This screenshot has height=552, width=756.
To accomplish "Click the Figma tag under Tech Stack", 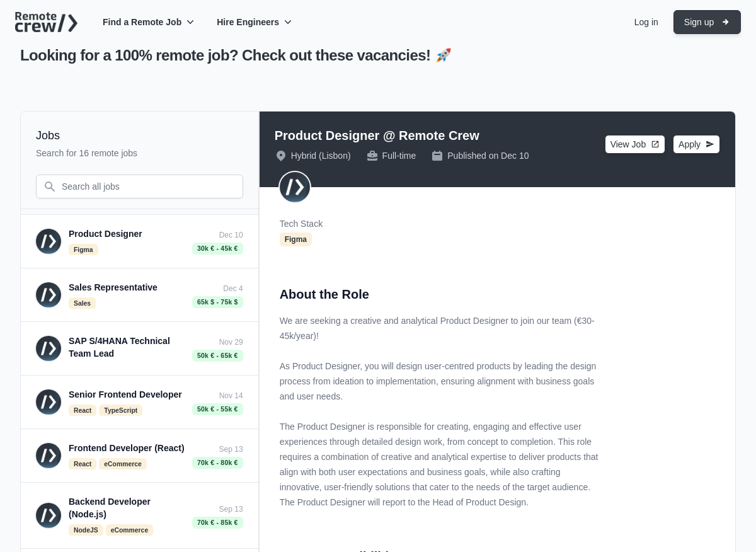I will 295,239.
